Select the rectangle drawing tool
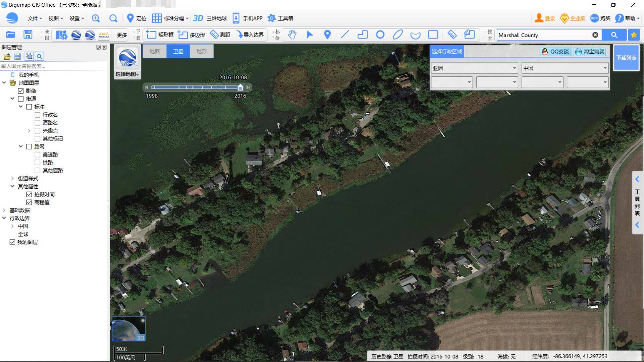The image size is (644, 362). tap(433, 35)
